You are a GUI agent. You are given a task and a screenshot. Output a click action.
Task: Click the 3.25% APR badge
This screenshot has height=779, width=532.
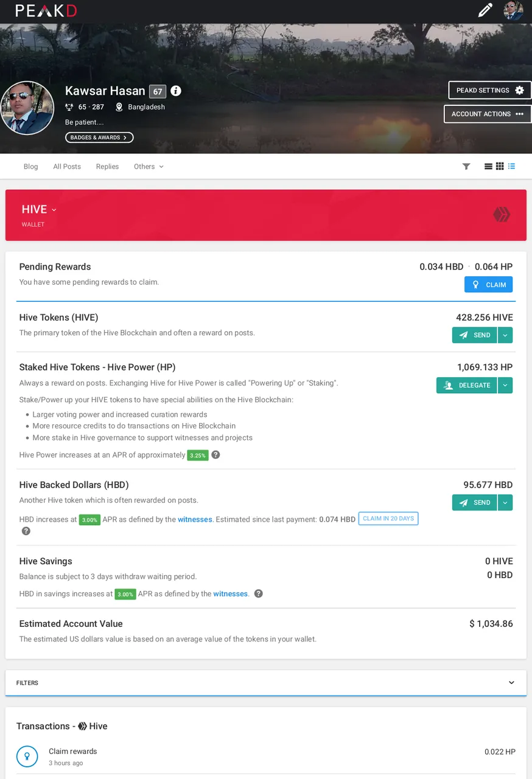coord(198,455)
